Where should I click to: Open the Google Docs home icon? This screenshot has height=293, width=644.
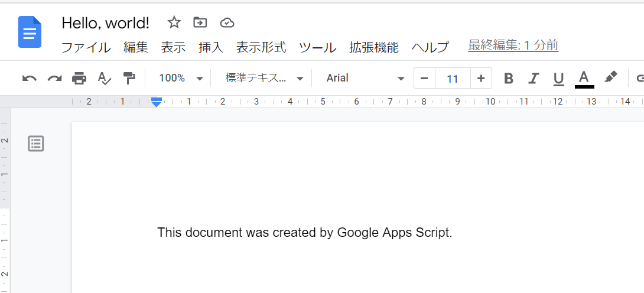pos(30,32)
